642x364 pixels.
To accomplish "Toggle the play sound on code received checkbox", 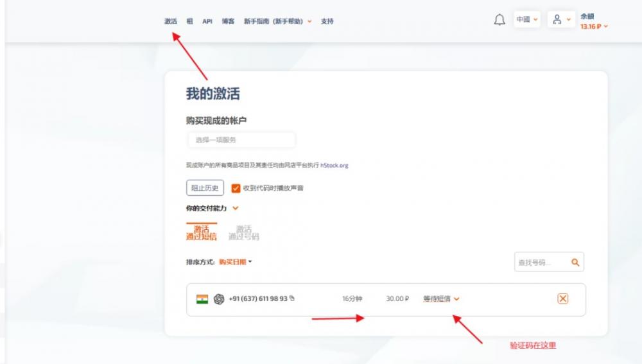I will 236,188.
